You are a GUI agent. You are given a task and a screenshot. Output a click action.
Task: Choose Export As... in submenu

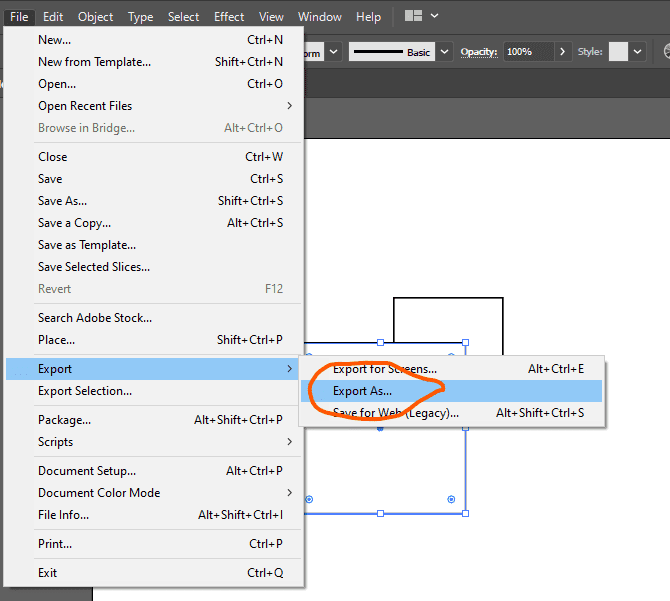click(x=452, y=391)
